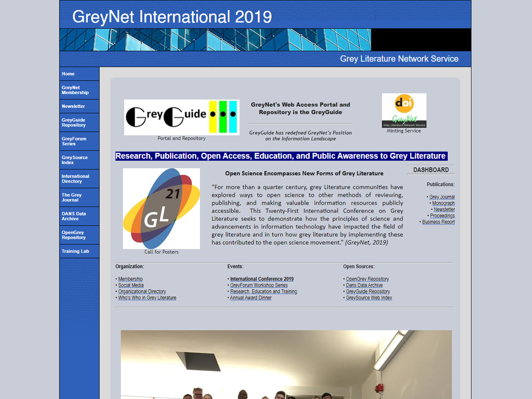Select Training Lab in the sidebar
Screen dimensions: 532x399
pos(75,251)
